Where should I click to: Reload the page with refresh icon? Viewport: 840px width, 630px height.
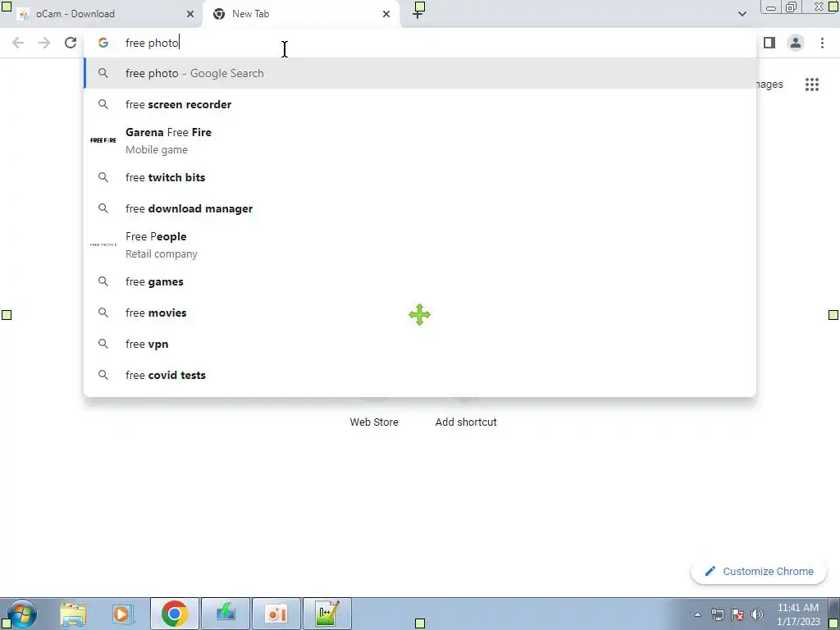coord(71,43)
